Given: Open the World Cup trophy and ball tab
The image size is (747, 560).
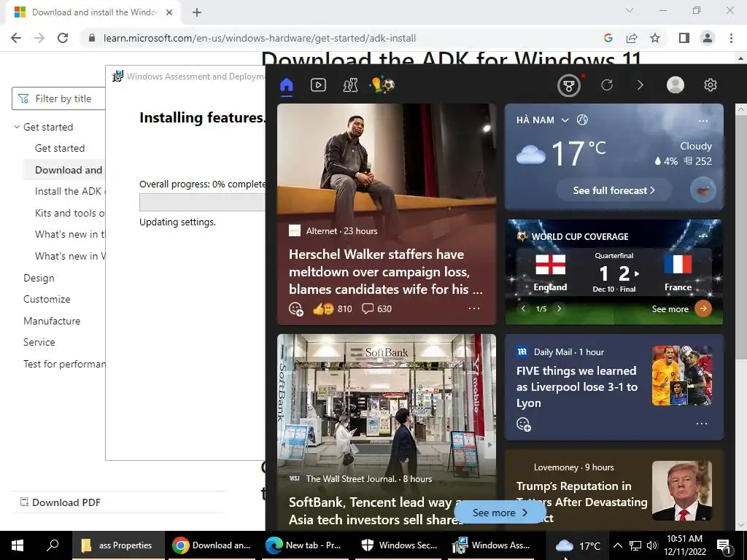Looking at the screenshot, I should 382,85.
